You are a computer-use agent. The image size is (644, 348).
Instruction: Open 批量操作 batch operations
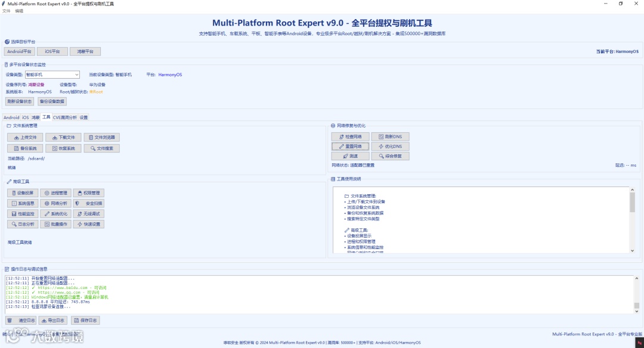point(55,224)
